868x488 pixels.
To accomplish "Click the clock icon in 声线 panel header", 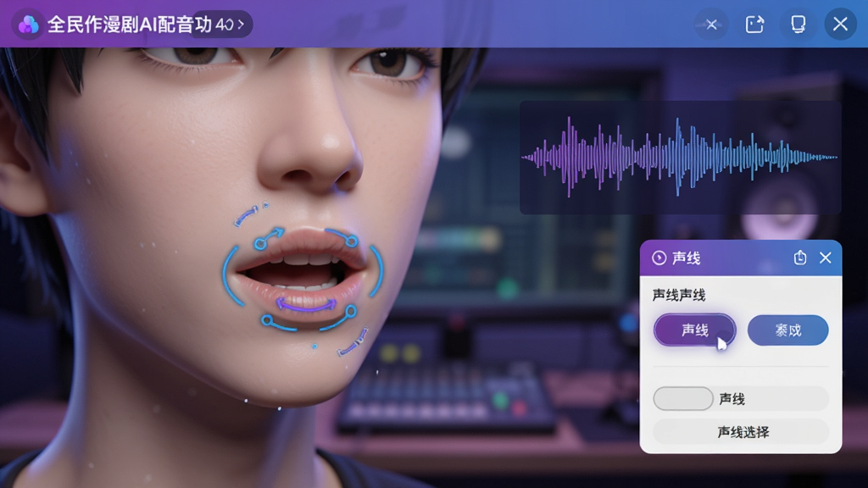I will (659, 258).
